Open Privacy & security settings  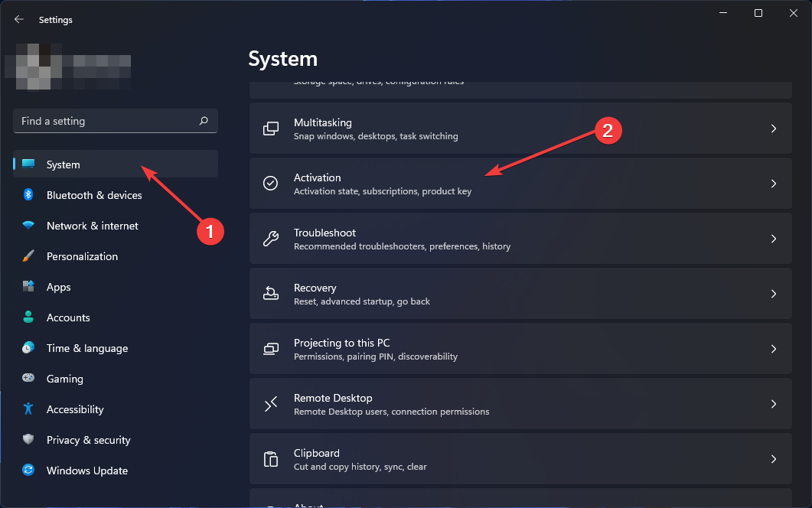pyautogui.click(x=116, y=439)
